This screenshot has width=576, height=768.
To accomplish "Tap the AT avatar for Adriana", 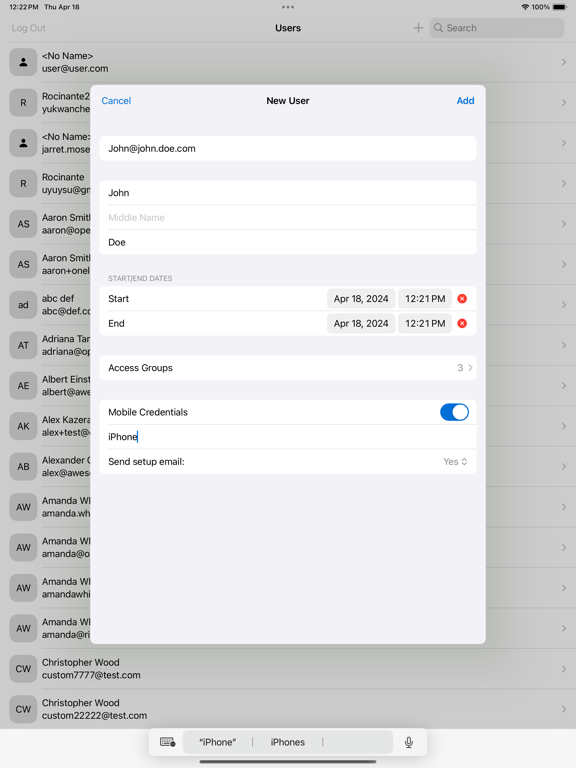I will tap(23, 345).
